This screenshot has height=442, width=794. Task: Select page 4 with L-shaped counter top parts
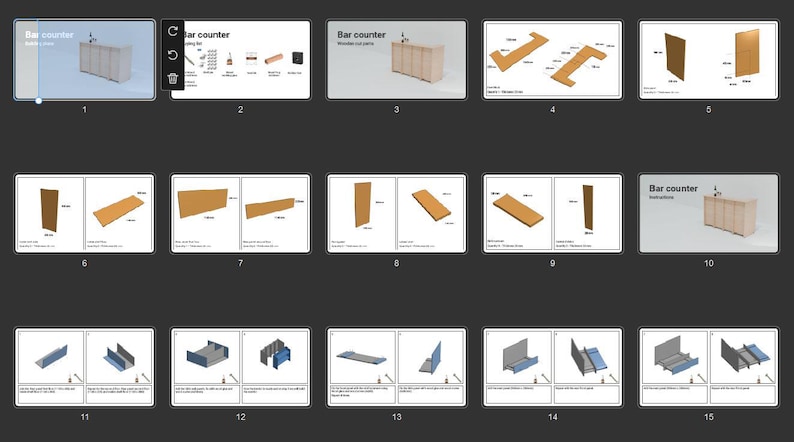click(552, 60)
